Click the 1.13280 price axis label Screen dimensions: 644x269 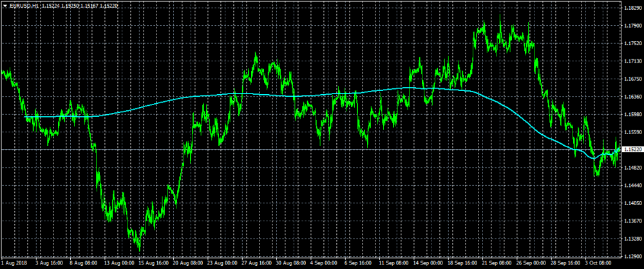[632, 239]
